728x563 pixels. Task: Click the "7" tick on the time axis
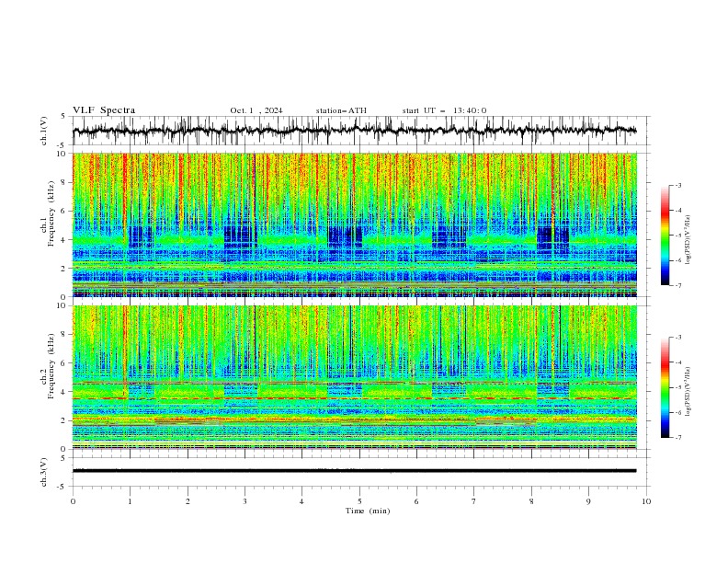(x=474, y=501)
